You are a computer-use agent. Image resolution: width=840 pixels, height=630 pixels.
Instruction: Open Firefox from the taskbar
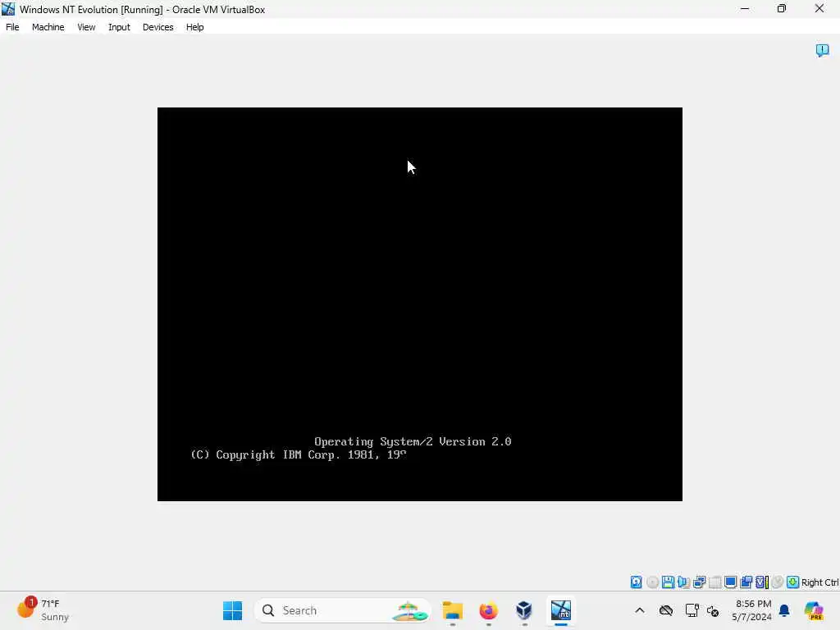[x=489, y=610]
